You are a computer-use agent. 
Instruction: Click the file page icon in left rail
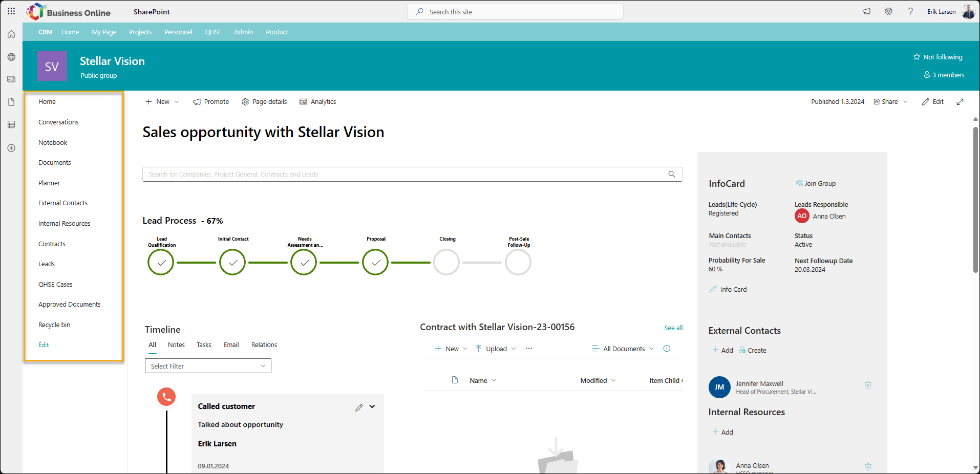11,102
